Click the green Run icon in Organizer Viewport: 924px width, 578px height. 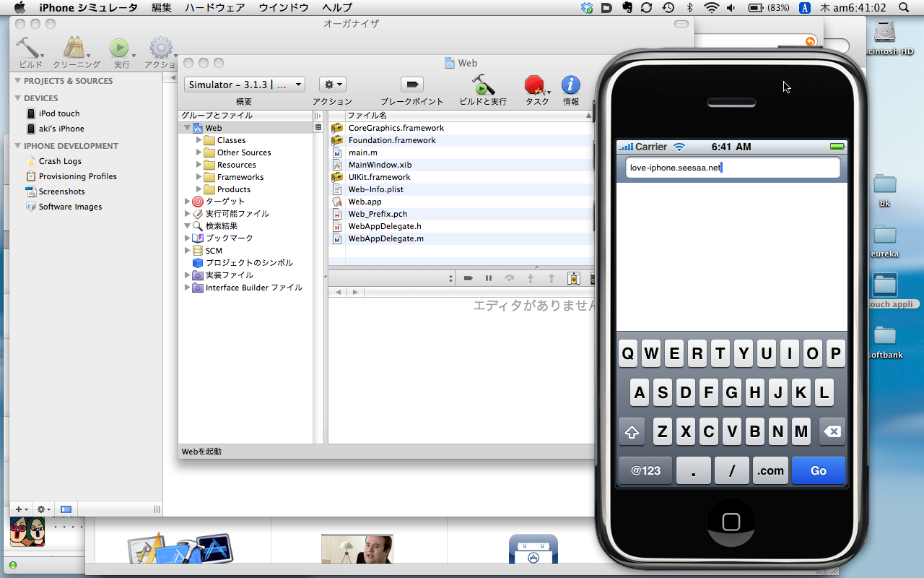click(118, 48)
